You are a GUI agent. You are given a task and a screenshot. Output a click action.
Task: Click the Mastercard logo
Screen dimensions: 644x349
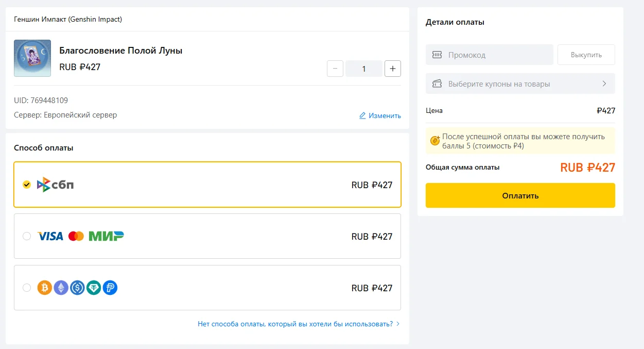(76, 236)
